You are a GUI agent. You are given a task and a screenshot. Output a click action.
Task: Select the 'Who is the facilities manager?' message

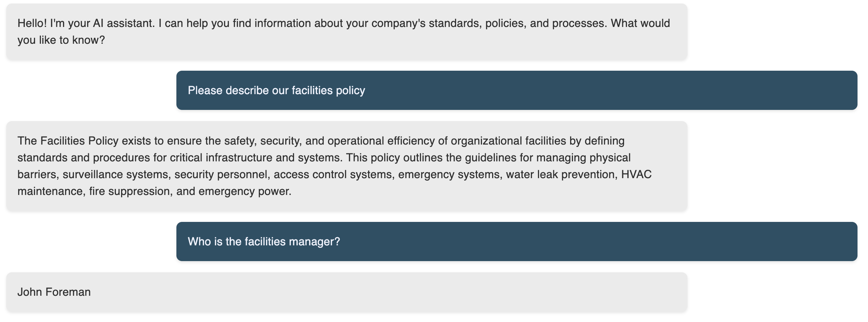[x=517, y=241]
